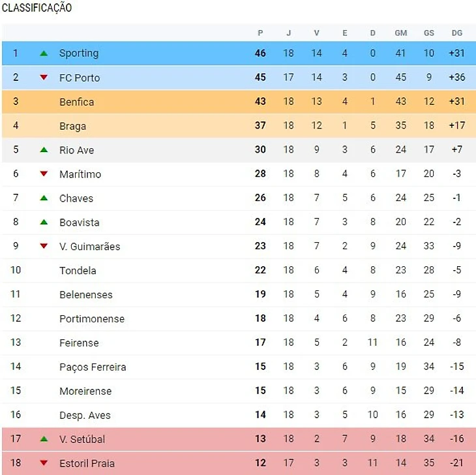Click the green up arrow beside Boavista

click(x=44, y=222)
